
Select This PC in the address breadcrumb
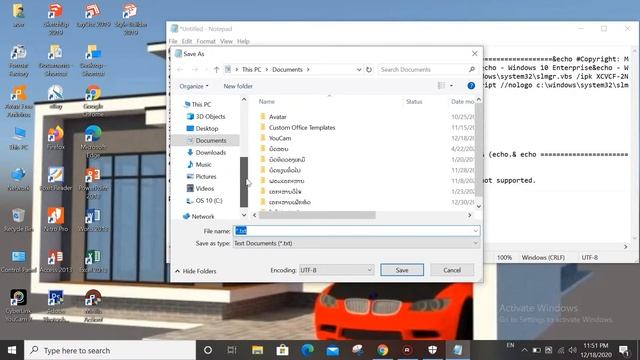[x=251, y=70]
